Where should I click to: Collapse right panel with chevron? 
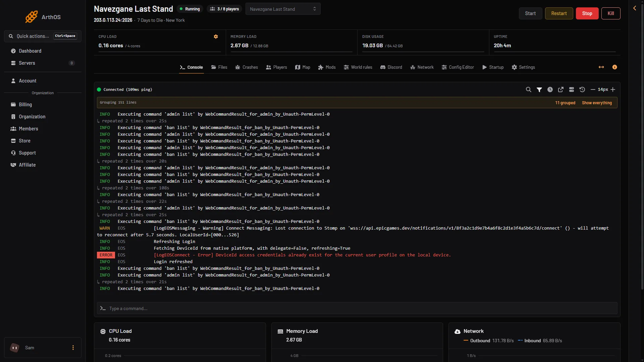pos(635,8)
